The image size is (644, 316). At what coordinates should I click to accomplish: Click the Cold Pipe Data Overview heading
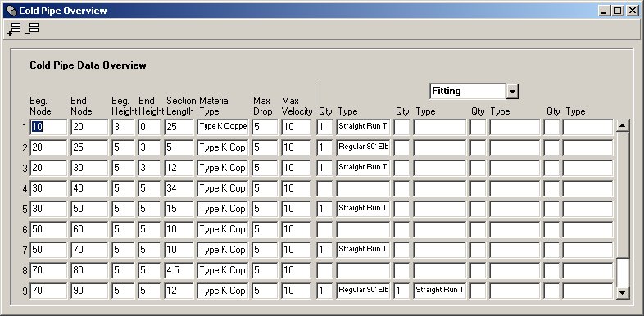click(88, 65)
